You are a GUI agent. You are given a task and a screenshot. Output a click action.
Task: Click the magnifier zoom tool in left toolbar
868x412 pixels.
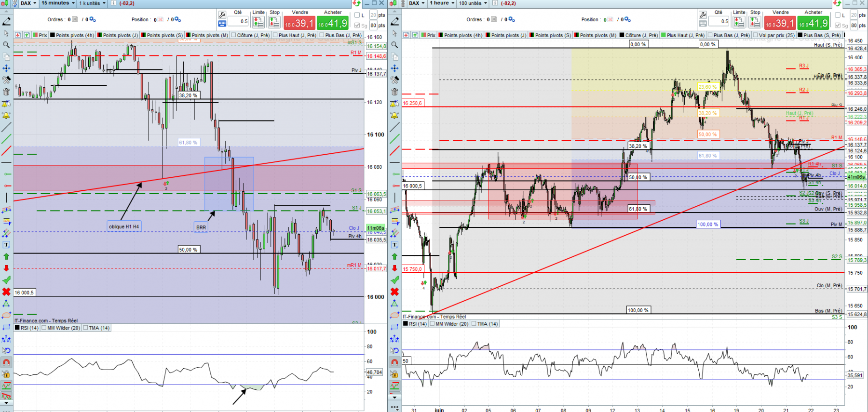click(6, 45)
